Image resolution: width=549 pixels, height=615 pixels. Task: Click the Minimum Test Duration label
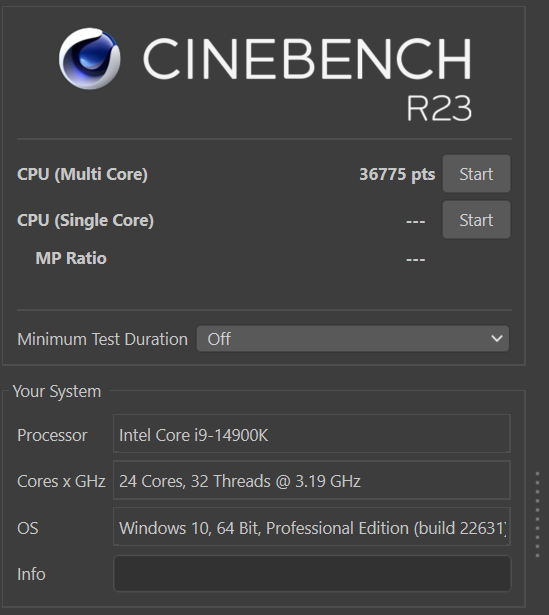point(102,339)
